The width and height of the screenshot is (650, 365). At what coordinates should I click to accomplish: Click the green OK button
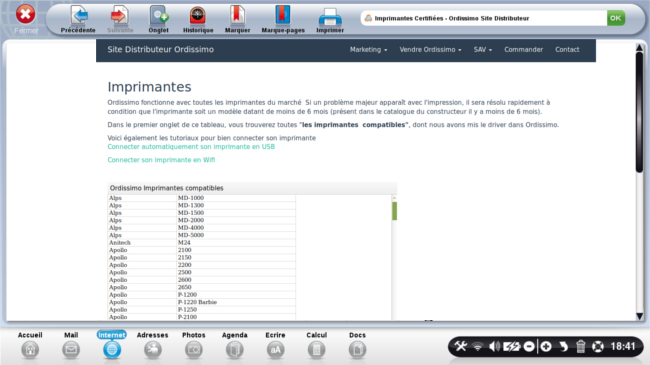(616, 18)
